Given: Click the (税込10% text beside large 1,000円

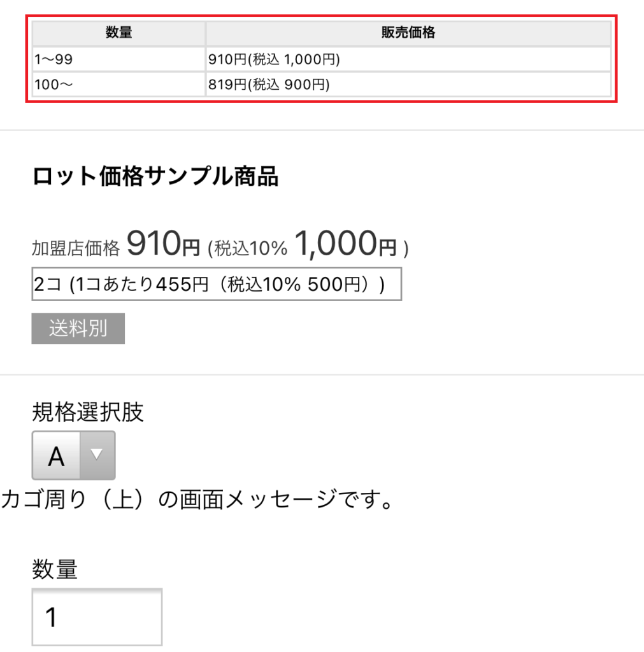Looking at the screenshot, I should click(x=248, y=248).
